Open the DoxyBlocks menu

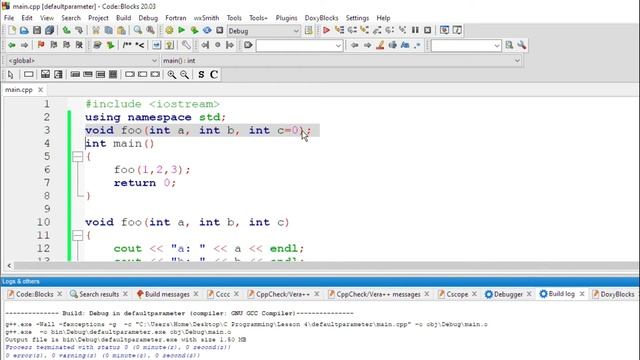click(x=321, y=18)
